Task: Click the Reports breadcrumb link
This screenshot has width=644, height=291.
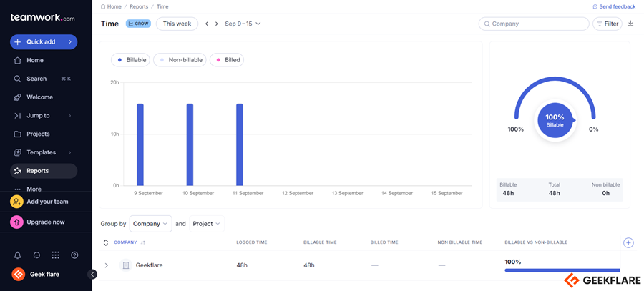Action: (x=139, y=6)
